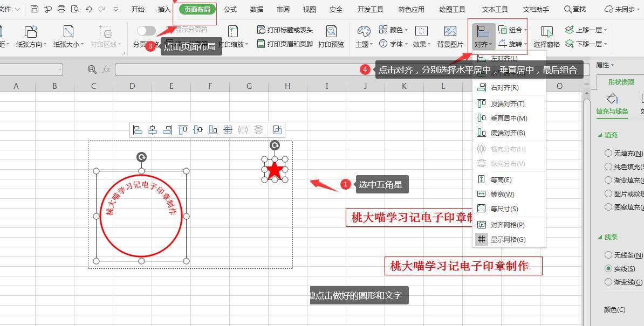Switch to the 绘图工具 ribbon tab
The height and width of the screenshot is (326, 644).
[452, 9]
